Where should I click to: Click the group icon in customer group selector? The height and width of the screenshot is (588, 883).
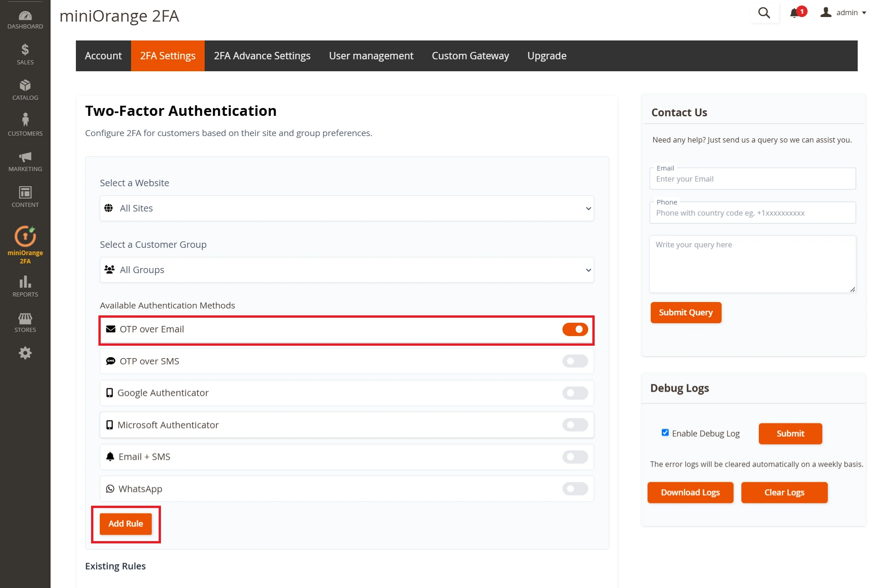coord(109,269)
